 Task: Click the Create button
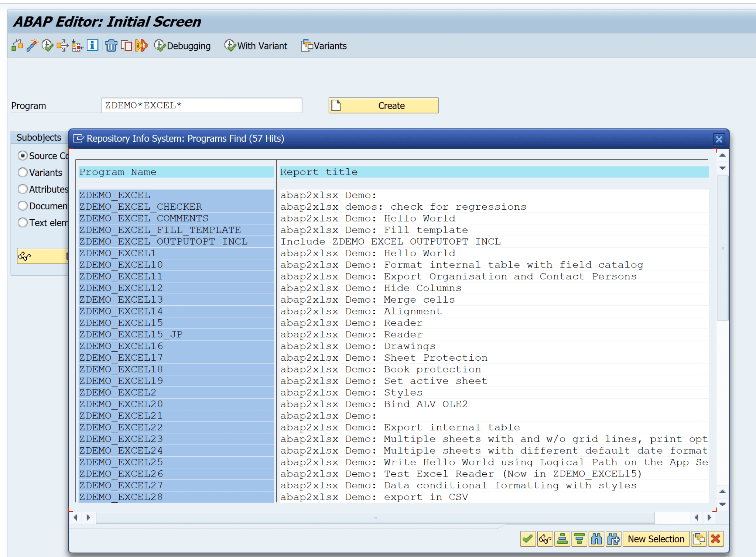click(x=383, y=106)
